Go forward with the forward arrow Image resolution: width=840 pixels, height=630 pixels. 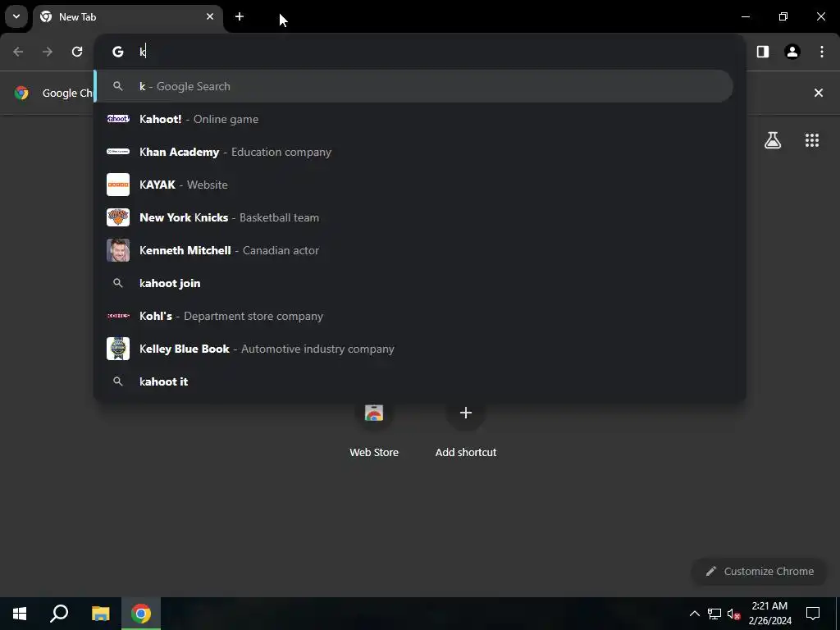coord(48,52)
